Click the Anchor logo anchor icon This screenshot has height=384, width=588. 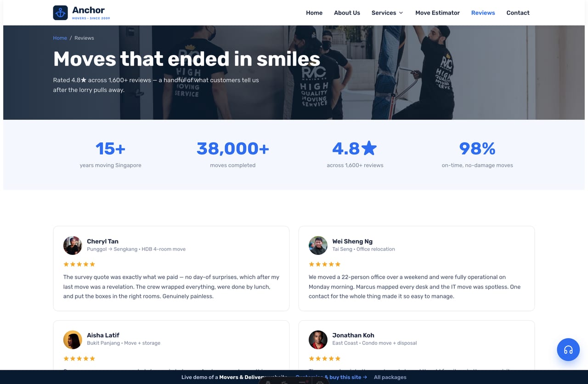point(60,13)
